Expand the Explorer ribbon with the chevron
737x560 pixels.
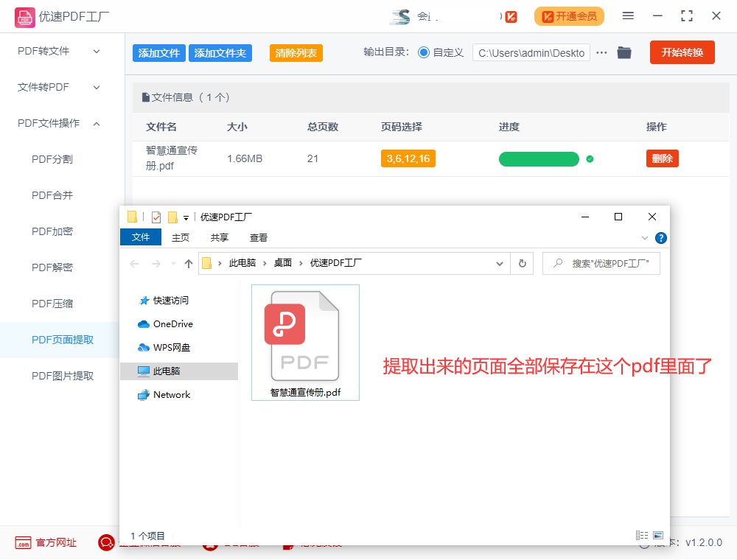pyautogui.click(x=644, y=238)
